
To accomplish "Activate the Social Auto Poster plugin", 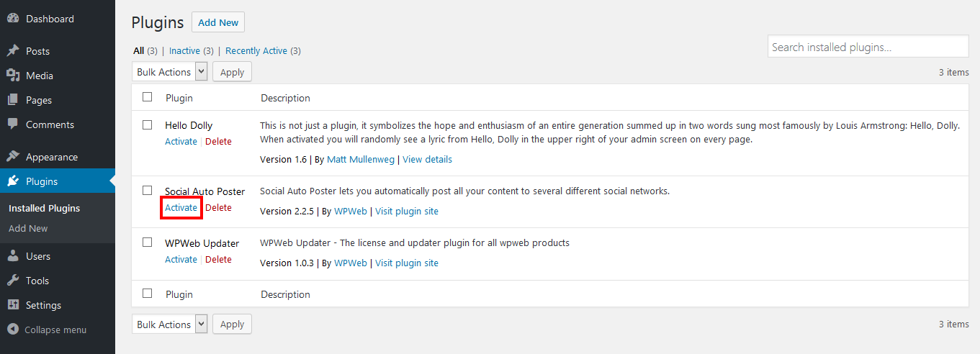I will coord(181,208).
